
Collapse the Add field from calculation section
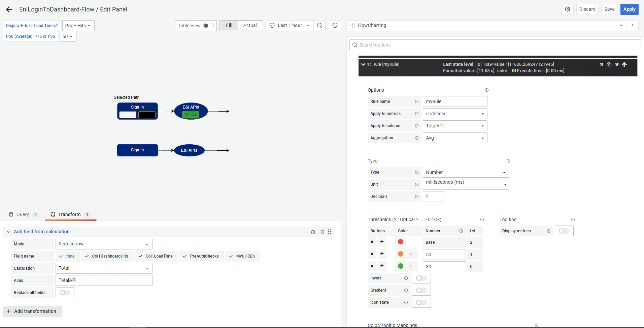pos(8,232)
